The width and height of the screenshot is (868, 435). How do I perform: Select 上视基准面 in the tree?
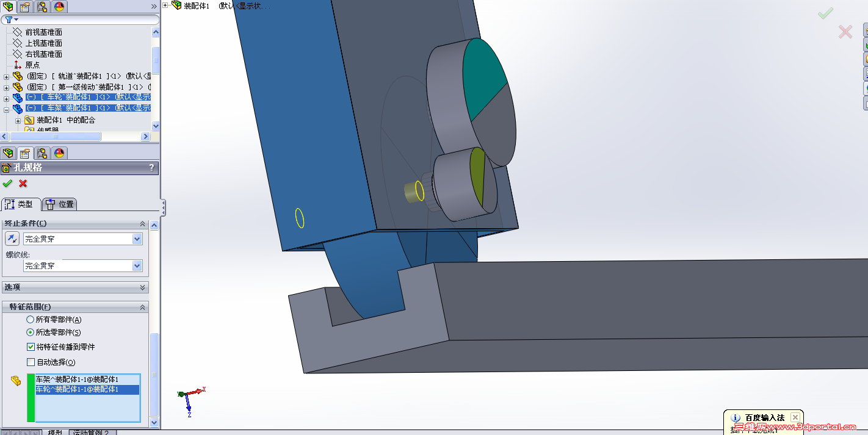click(x=43, y=43)
